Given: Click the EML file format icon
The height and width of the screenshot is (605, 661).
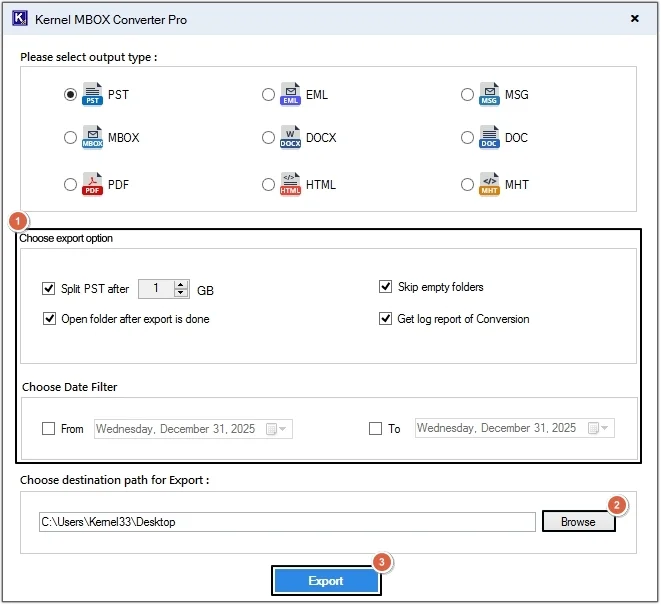Looking at the screenshot, I should (x=290, y=94).
